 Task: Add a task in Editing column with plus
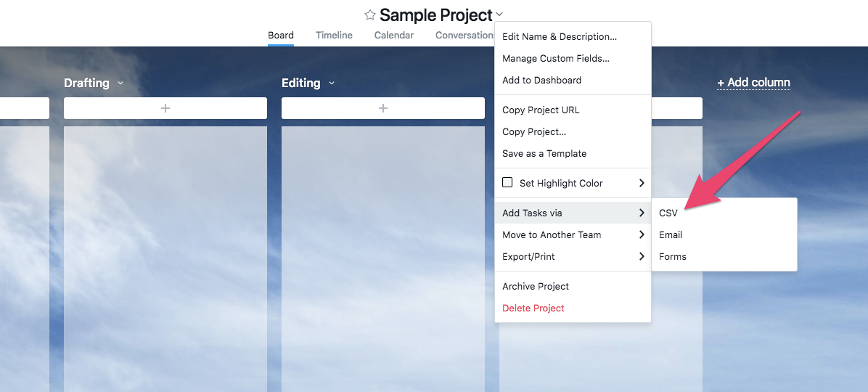click(x=382, y=108)
